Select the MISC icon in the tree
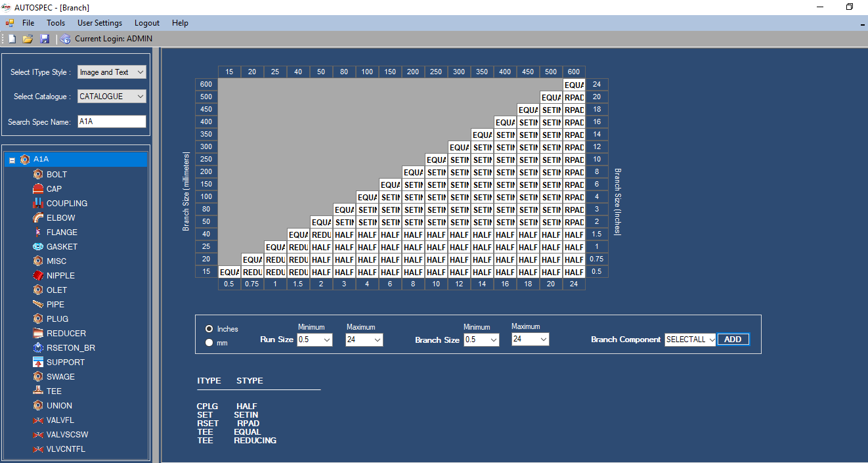 [x=38, y=261]
